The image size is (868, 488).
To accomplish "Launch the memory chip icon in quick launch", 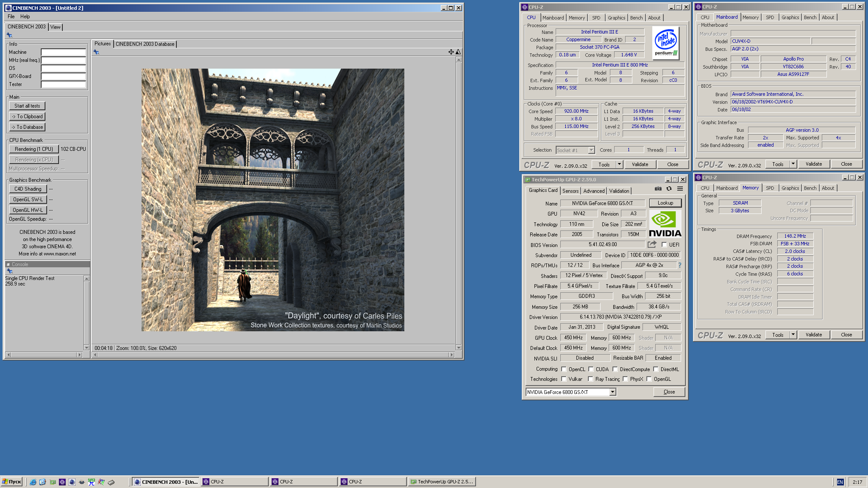I will tap(111, 482).
